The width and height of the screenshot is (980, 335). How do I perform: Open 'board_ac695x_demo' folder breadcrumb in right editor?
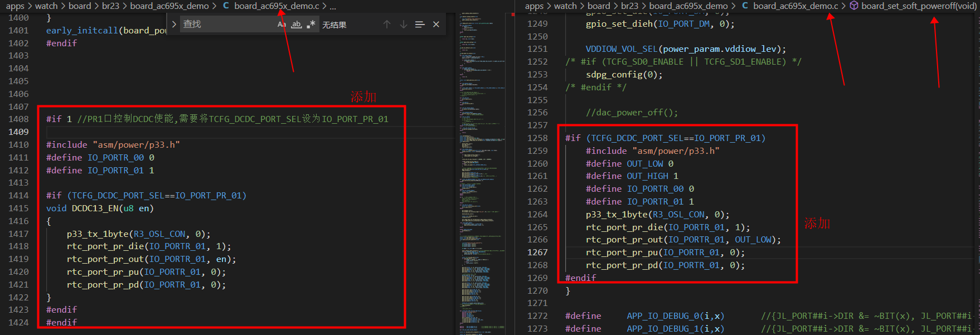click(x=688, y=6)
